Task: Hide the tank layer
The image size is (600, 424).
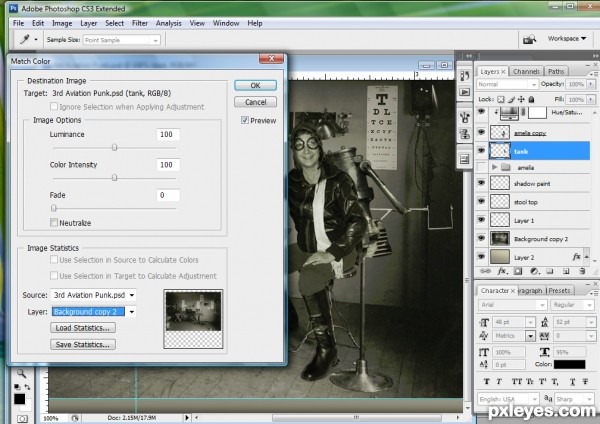Action: point(481,151)
